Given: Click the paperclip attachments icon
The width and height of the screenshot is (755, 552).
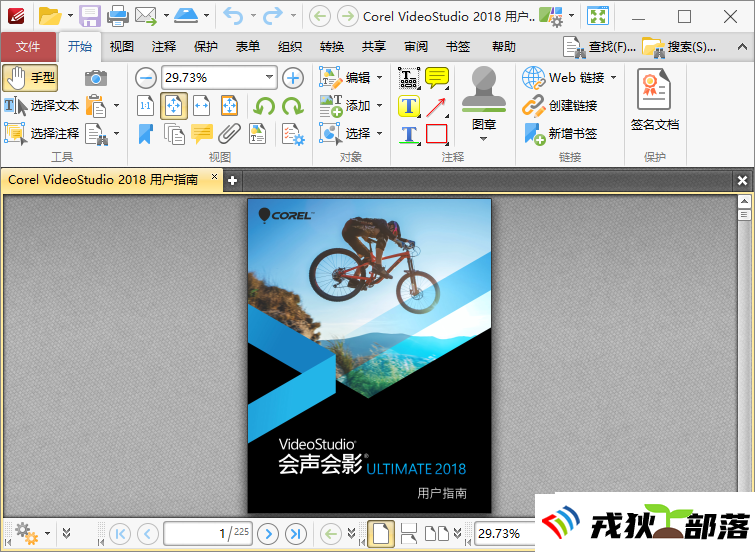Looking at the screenshot, I should coord(229,133).
